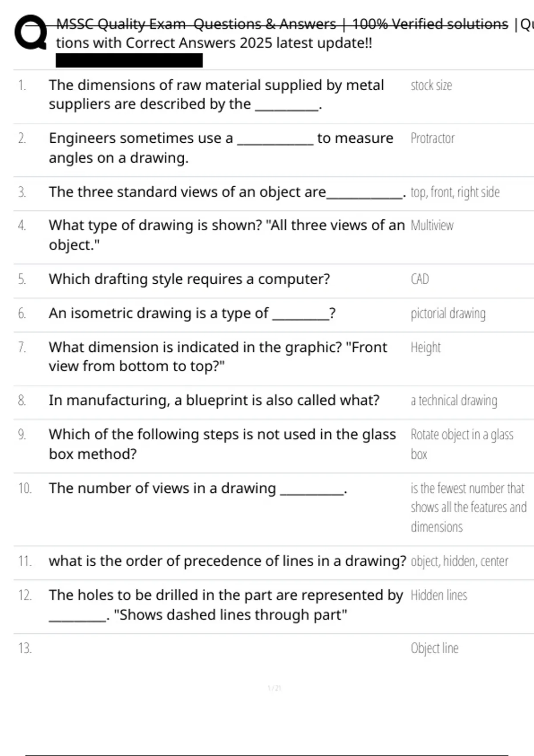Click the MSSC Quality Exam title text
The height and width of the screenshot is (756, 534).
pyautogui.click(x=281, y=24)
